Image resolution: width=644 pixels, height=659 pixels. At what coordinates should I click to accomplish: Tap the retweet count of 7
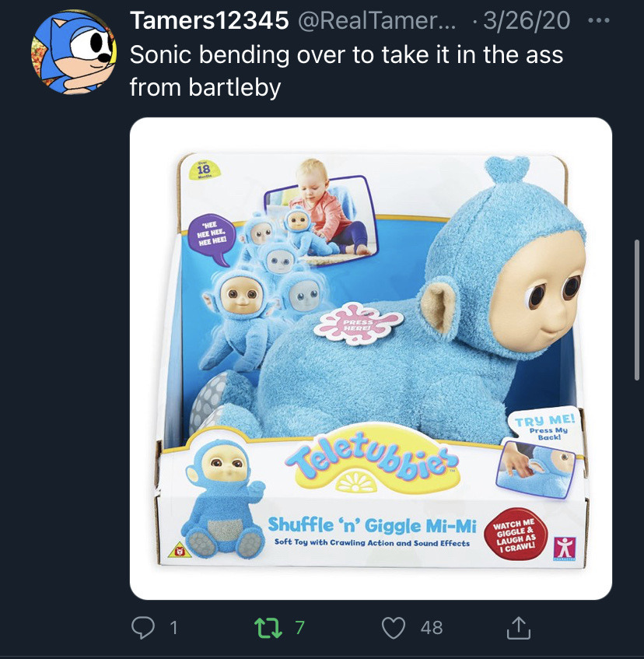[300, 627]
